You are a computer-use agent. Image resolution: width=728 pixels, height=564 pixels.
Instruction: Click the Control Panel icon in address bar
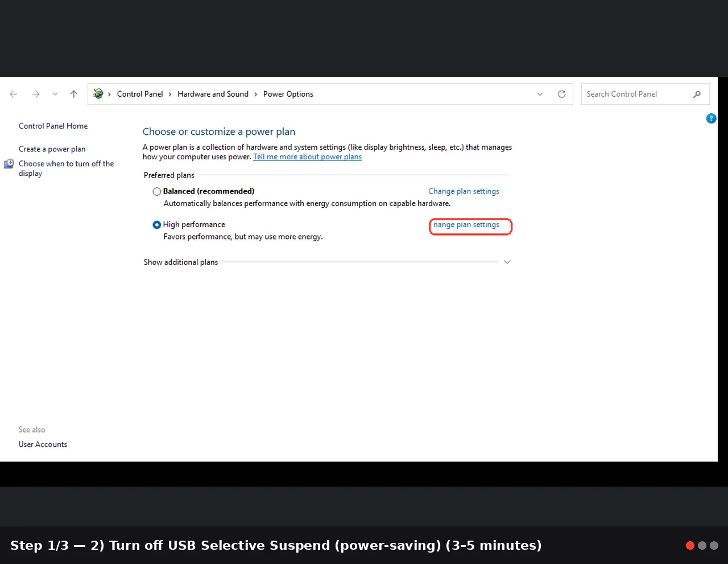[x=98, y=94]
